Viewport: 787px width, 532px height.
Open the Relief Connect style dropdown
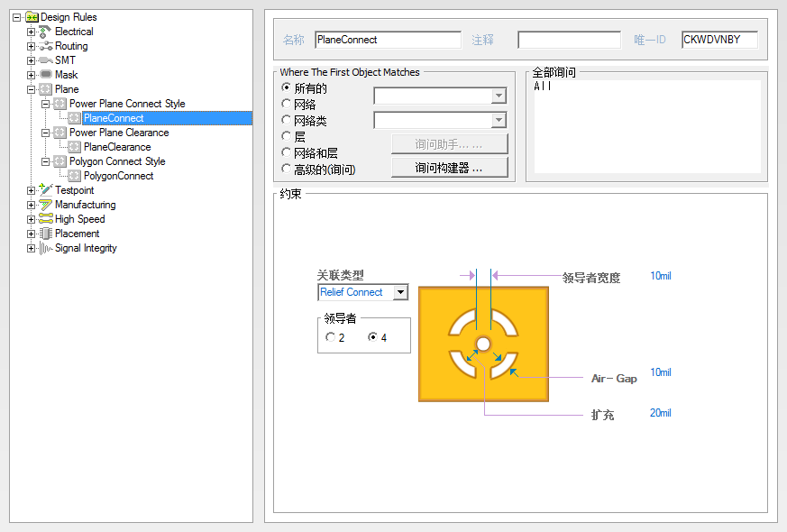point(400,292)
